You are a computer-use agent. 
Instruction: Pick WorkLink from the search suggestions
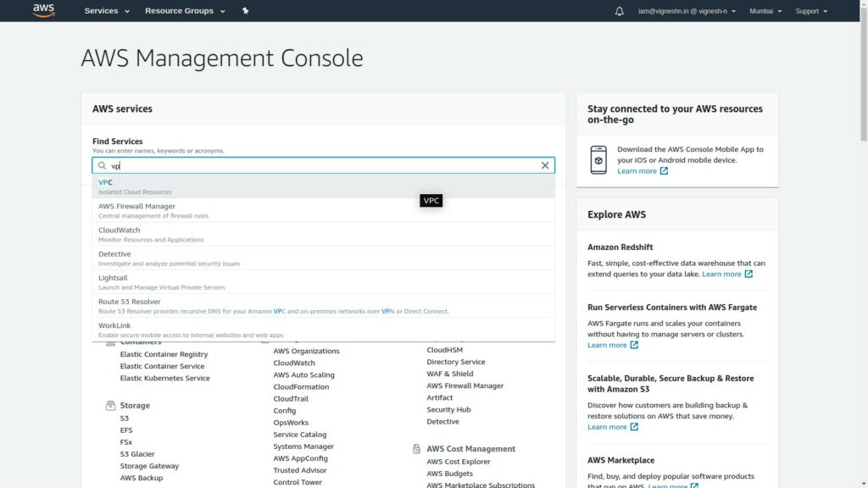323,330
